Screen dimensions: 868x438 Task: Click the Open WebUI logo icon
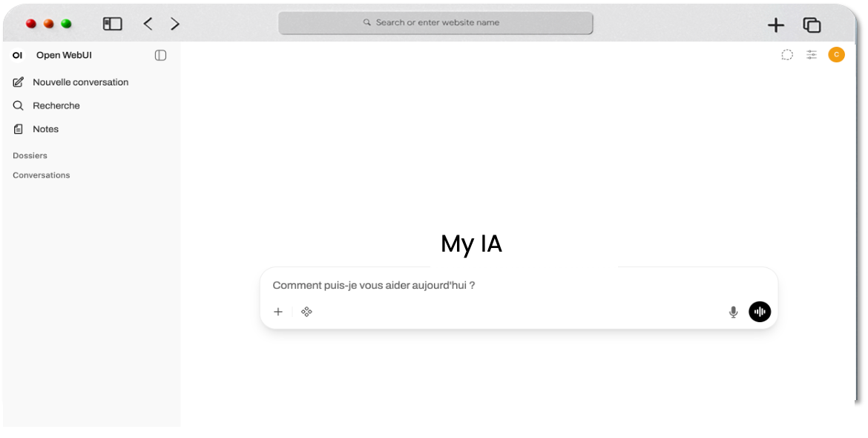coord(17,55)
